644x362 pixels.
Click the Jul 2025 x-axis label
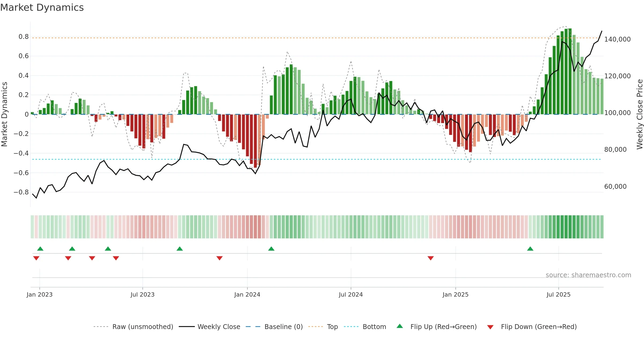pyautogui.click(x=558, y=294)
